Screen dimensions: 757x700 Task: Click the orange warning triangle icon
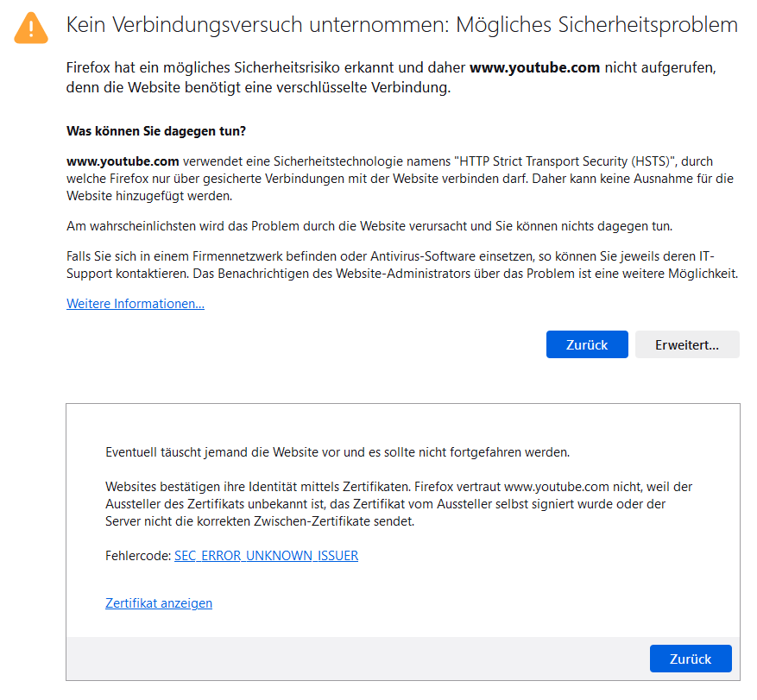[31, 28]
